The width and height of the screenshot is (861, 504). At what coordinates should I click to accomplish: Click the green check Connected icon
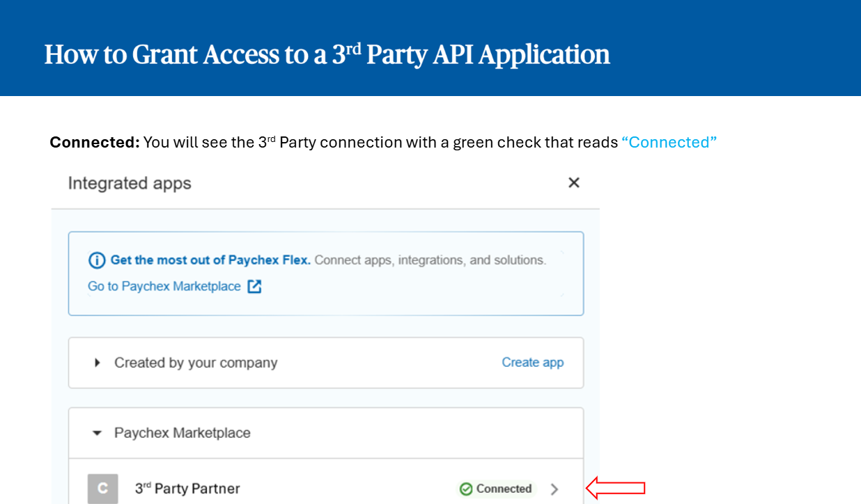click(x=466, y=489)
